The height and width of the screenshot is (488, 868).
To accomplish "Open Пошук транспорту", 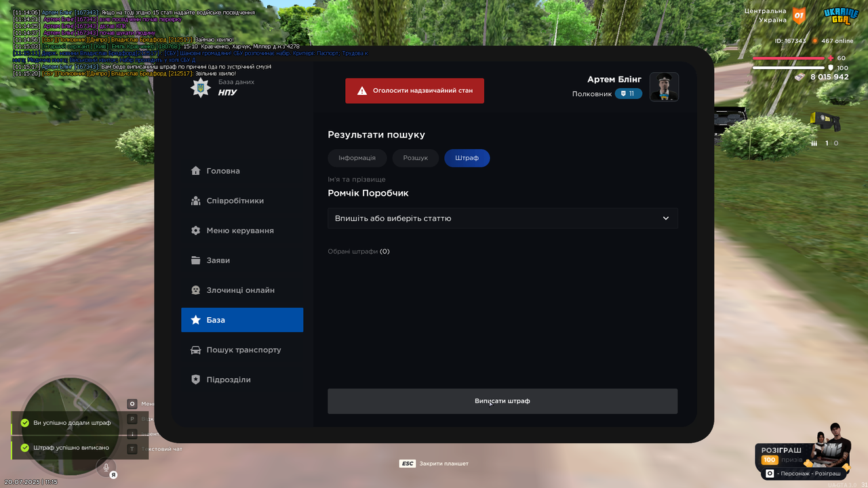I will click(x=242, y=350).
